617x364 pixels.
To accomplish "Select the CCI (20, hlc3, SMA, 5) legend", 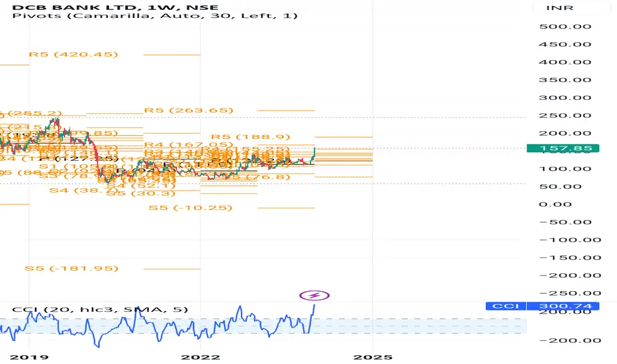I will (100, 309).
